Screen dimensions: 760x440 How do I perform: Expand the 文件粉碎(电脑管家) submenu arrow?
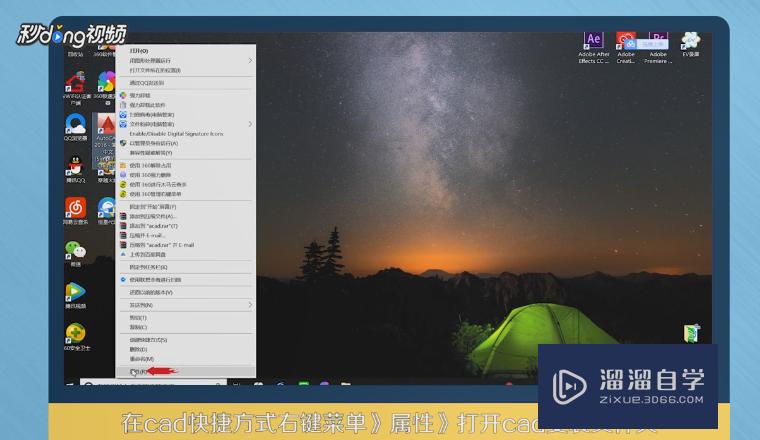coord(250,124)
